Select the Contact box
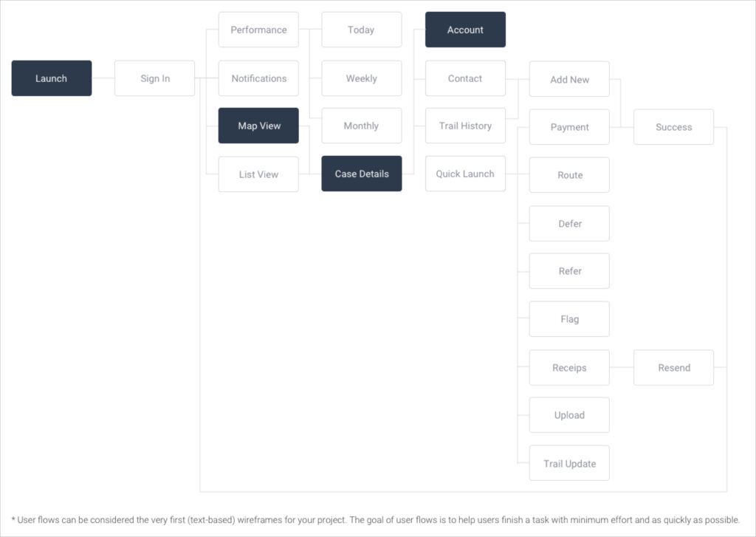 (x=465, y=78)
